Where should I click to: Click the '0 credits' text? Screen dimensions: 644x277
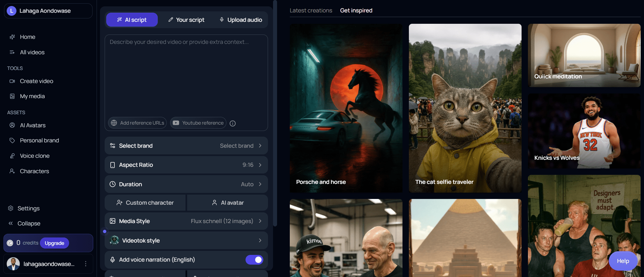click(27, 243)
